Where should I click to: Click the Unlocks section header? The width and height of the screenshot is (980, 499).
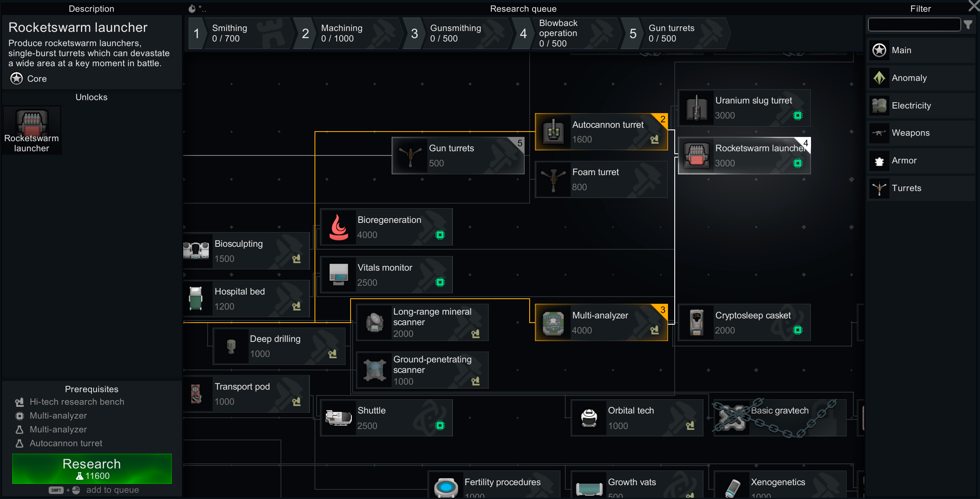tap(91, 97)
